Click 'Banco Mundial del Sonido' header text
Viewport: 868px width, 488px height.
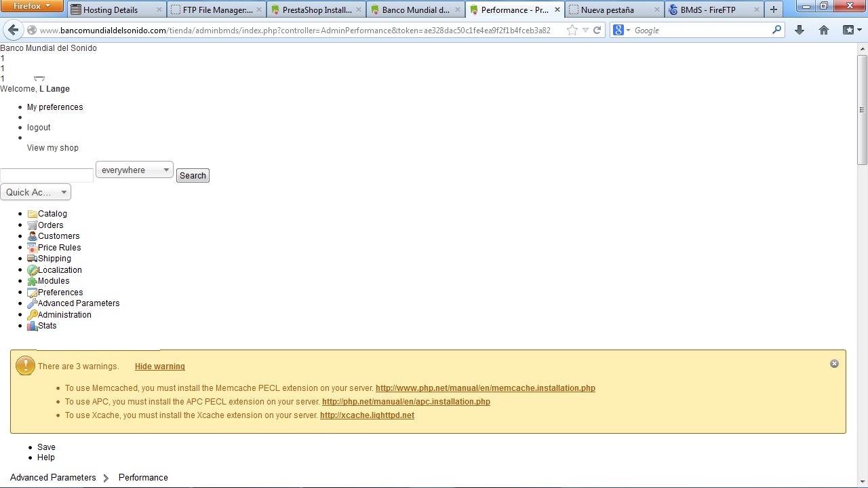(x=48, y=48)
